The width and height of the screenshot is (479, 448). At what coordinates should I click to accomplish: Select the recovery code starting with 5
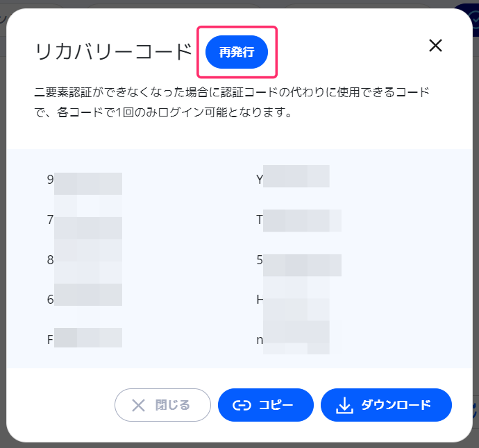pyautogui.click(x=298, y=261)
